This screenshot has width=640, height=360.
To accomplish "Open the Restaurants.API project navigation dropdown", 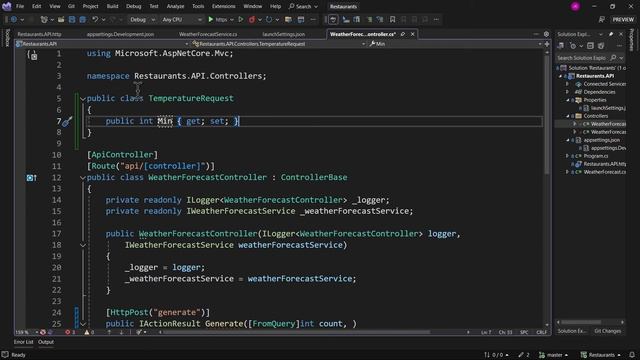I will [101, 44].
